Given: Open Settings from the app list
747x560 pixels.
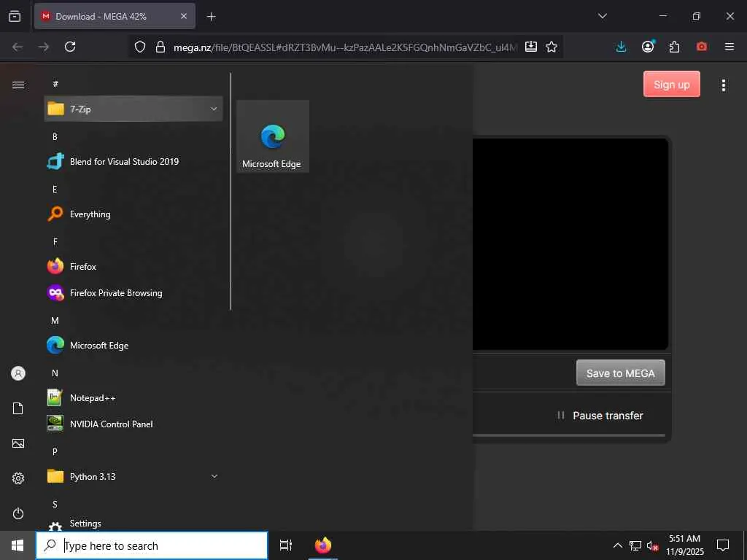Looking at the screenshot, I should pos(133,524).
